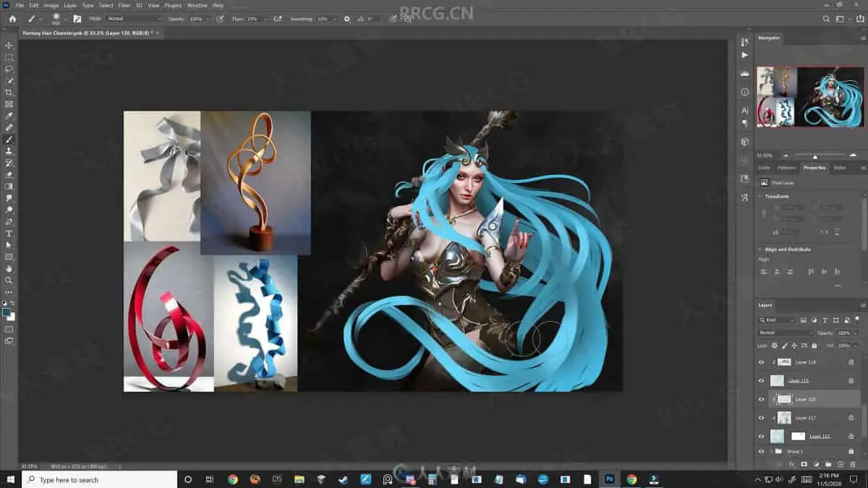
Task: Select the Move tool
Action: point(9,46)
